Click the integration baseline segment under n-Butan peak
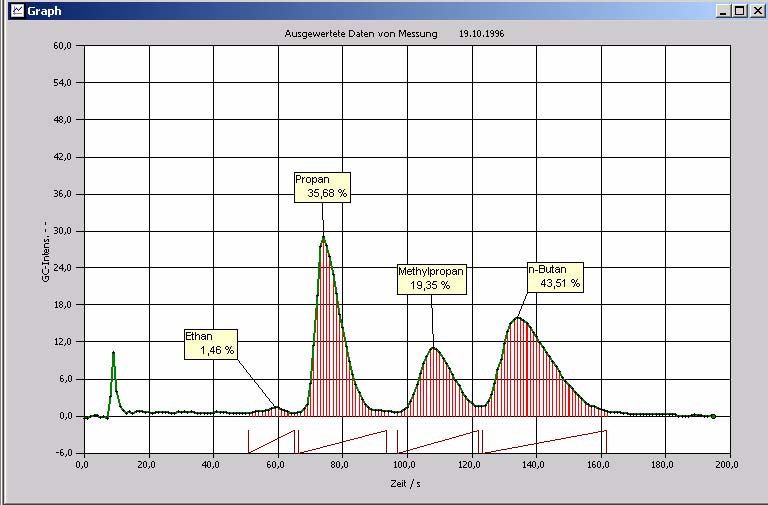 click(545, 440)
